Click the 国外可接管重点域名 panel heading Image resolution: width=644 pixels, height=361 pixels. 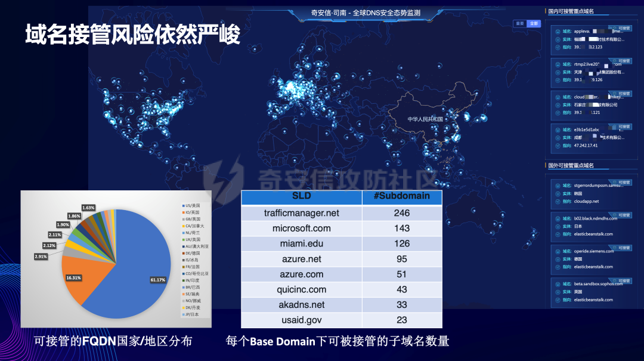coord(571,166)
